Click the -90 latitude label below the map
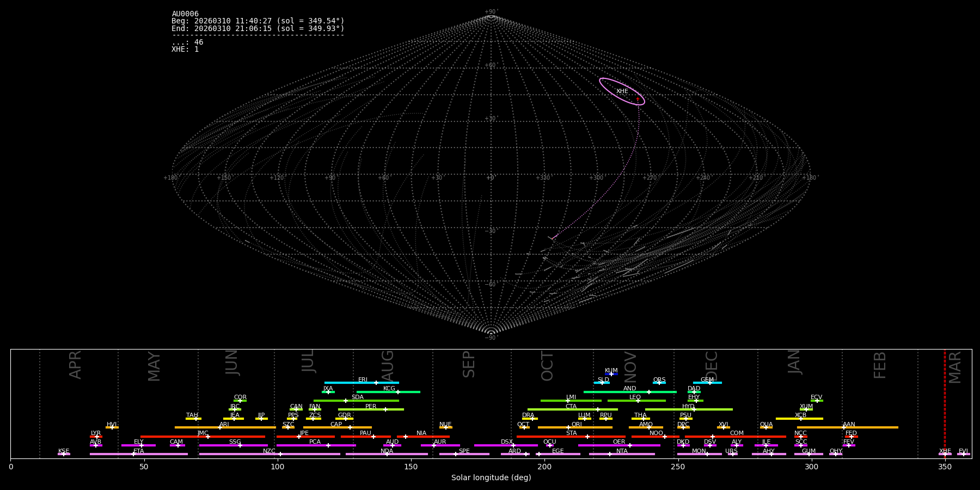This screenshot has width=980, height=490. 491,338
